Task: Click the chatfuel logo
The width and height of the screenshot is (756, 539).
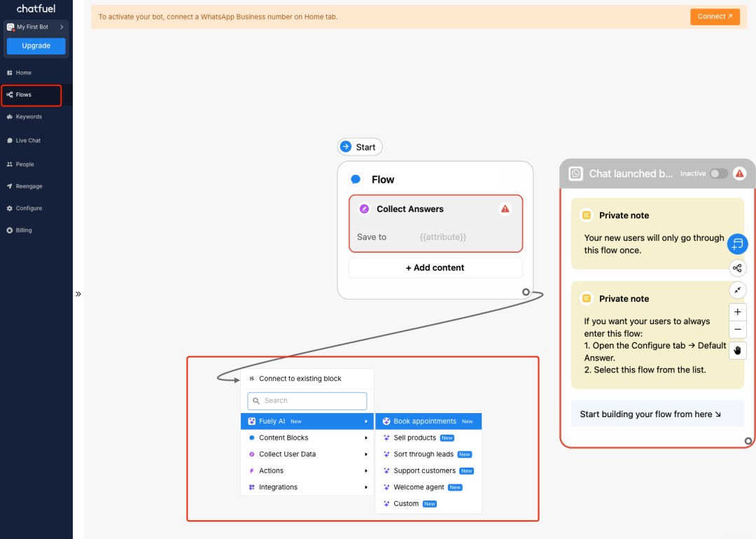Action: [x=36, y=8]
